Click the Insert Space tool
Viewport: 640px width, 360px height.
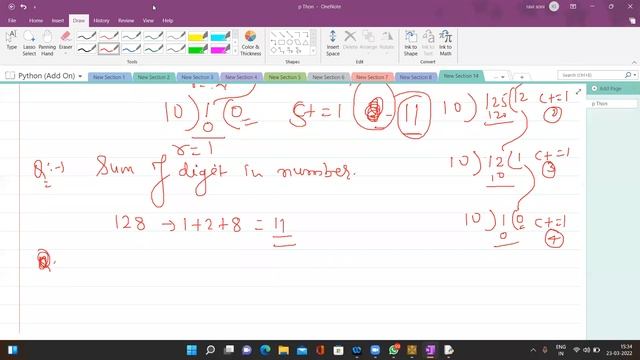click(333, 43)
